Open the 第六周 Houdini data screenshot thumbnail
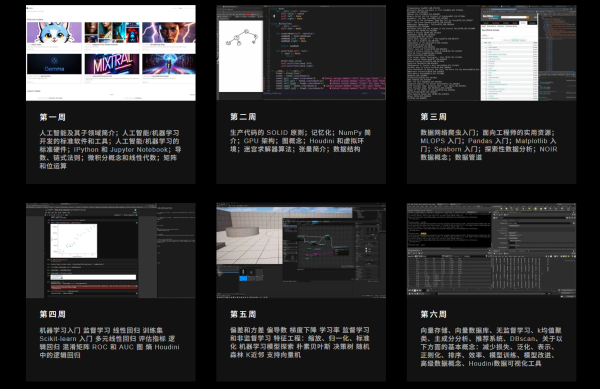 491,251
